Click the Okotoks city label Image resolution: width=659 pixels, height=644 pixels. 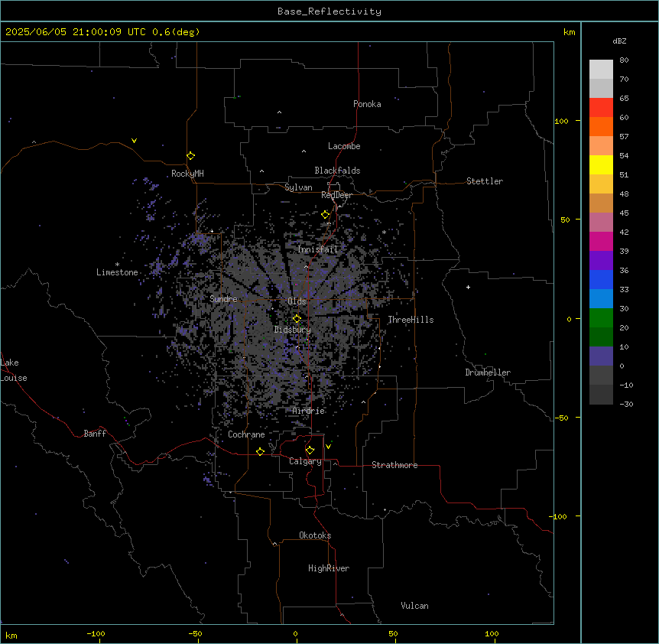pos(315,535)
